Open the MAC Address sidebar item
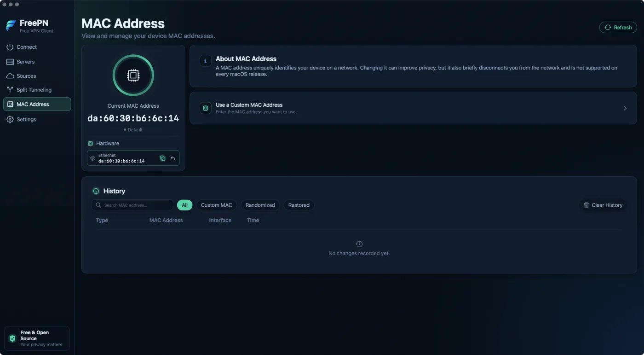Screen dimensions: 644x355 [37, 104]
